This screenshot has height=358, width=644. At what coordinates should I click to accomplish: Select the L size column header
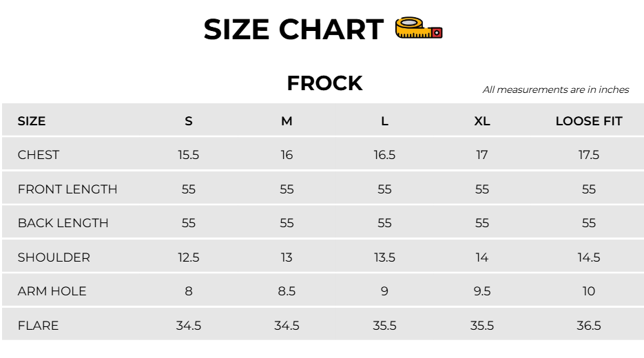coord(384,121)
